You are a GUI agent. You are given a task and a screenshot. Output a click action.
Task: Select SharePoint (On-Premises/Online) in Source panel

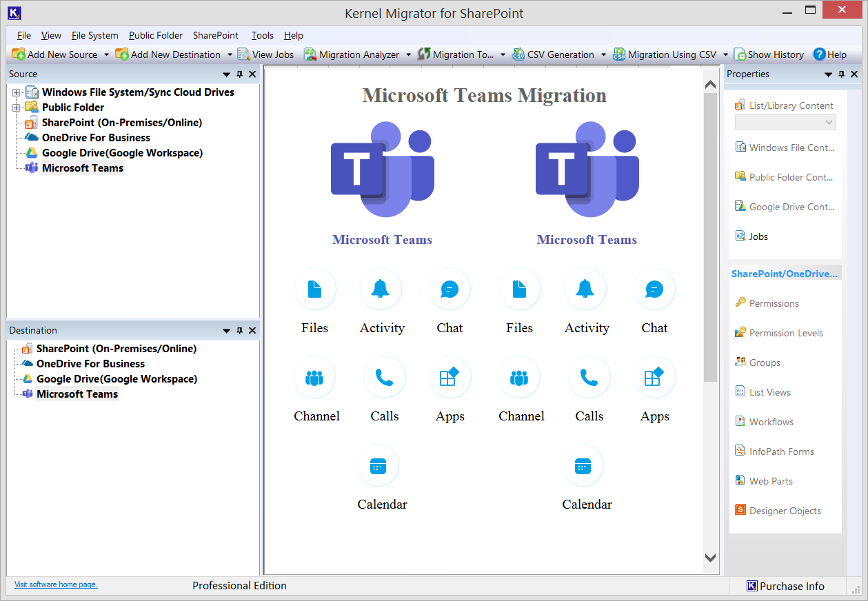click(x=122, y=123)
